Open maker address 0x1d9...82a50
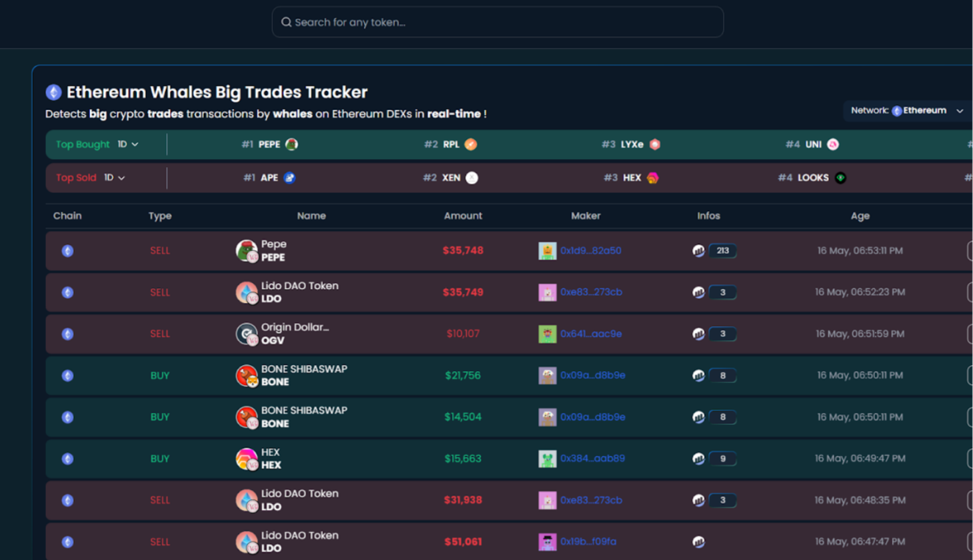Image resolution: width=973 pixels, height=560 pixels. pyautogui.click(x=590, y=251)
